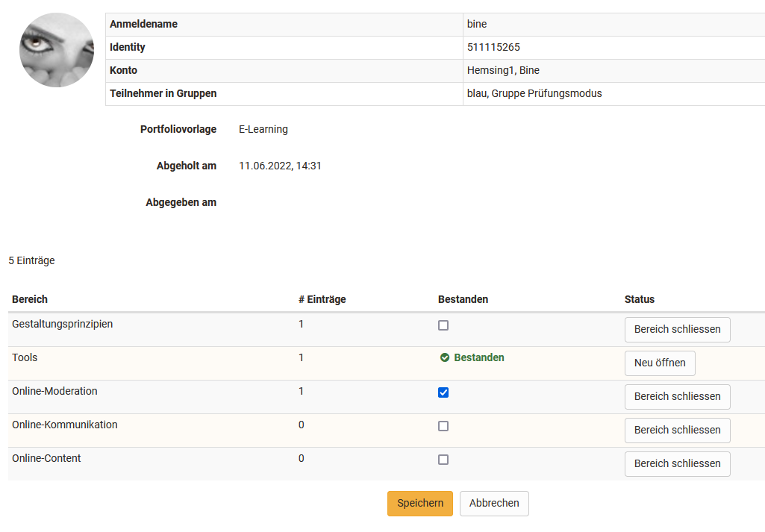Screen dimensions: 765x532
Task: Check the Bestanden box for Online-Kommunikation
Action: click(443, 425)
